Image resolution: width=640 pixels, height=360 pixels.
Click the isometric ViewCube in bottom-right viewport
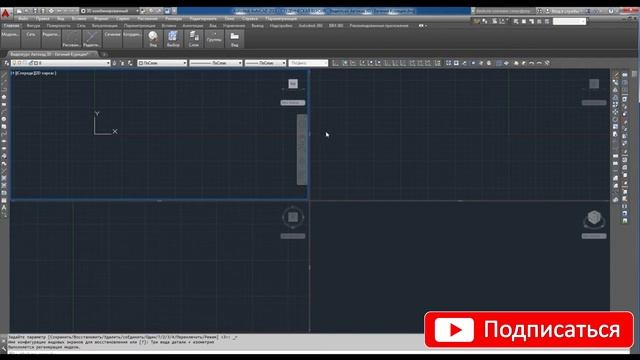594,218
